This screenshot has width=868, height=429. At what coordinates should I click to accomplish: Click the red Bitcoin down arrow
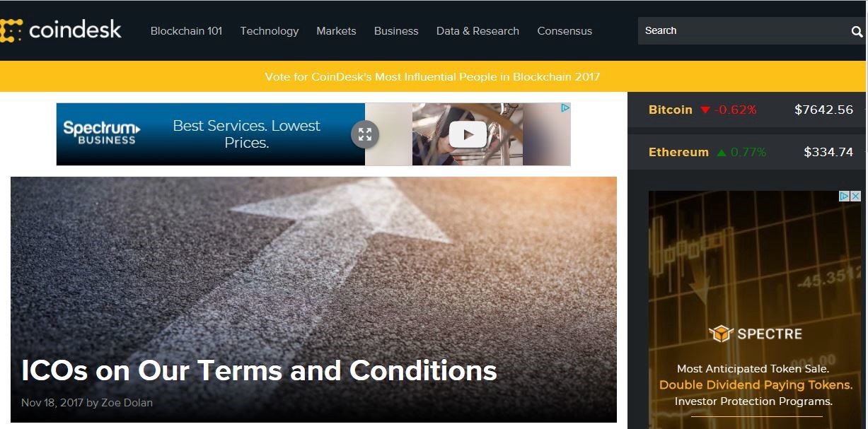tap(705, 110)
